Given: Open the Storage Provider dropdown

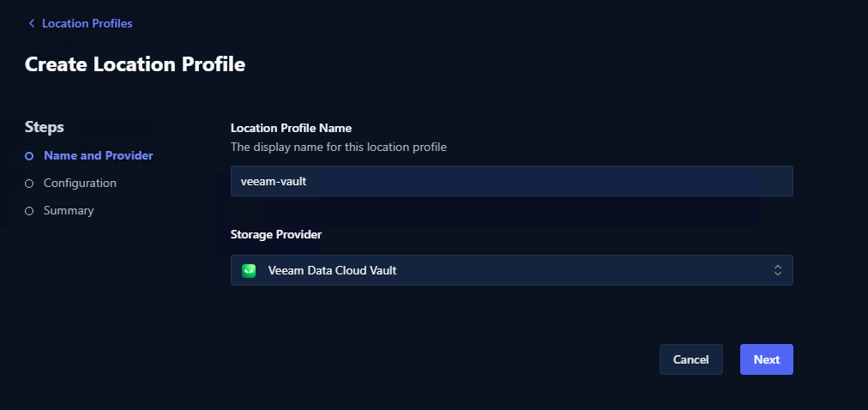Looking at the screenshot, I should click(x=511, y=270).
